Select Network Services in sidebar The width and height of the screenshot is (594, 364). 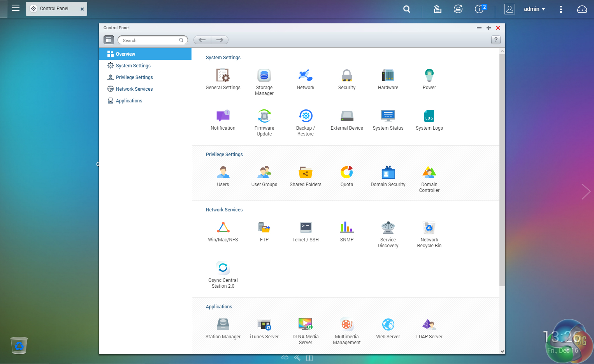point(134,89)
